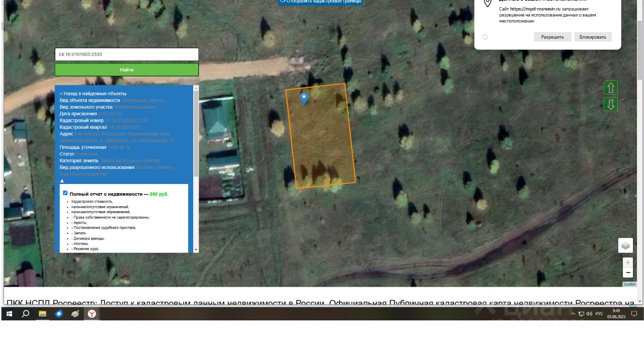Screen dimensions: 644x362
Task: Click the Залоги list item
Action: pos(79,233)
